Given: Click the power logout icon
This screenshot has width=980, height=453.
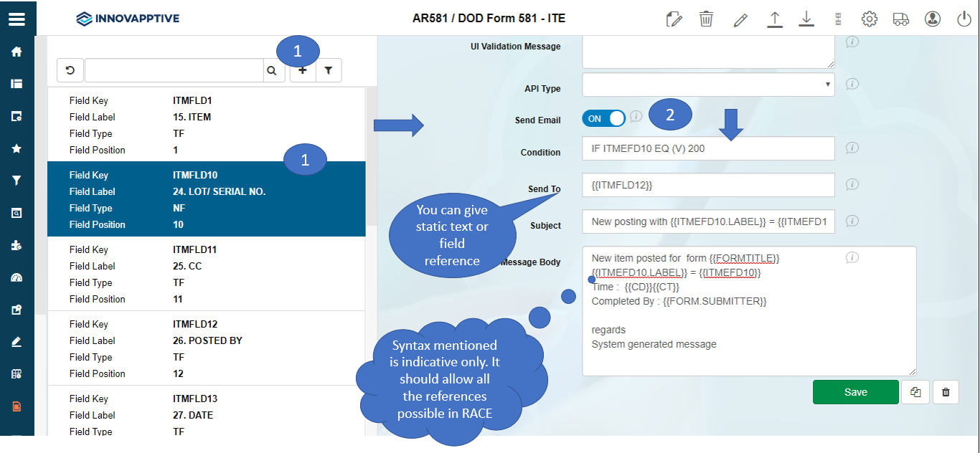Looking at the screenshot, I should [x=964, y=19].
